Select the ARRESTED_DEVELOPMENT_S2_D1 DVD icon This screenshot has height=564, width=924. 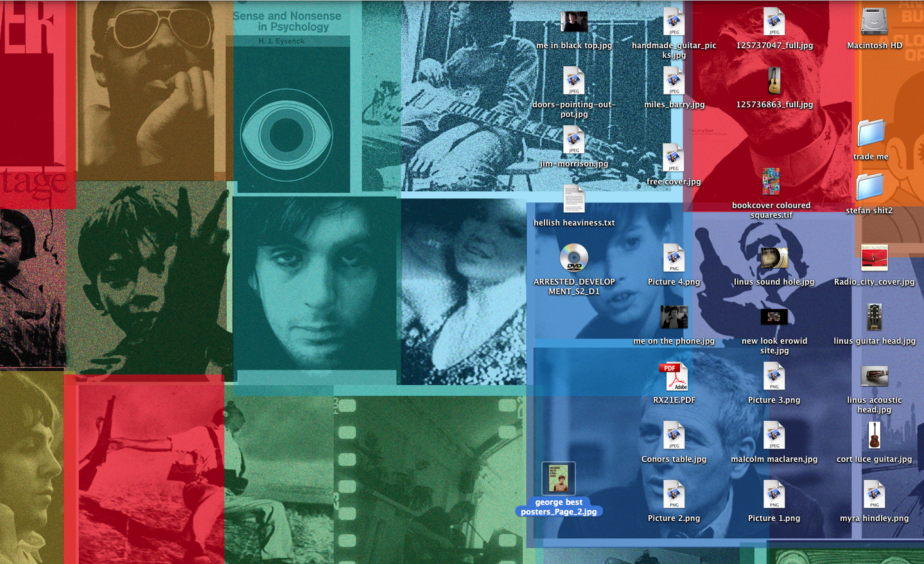pyautogui.click(x=573, y=258)
